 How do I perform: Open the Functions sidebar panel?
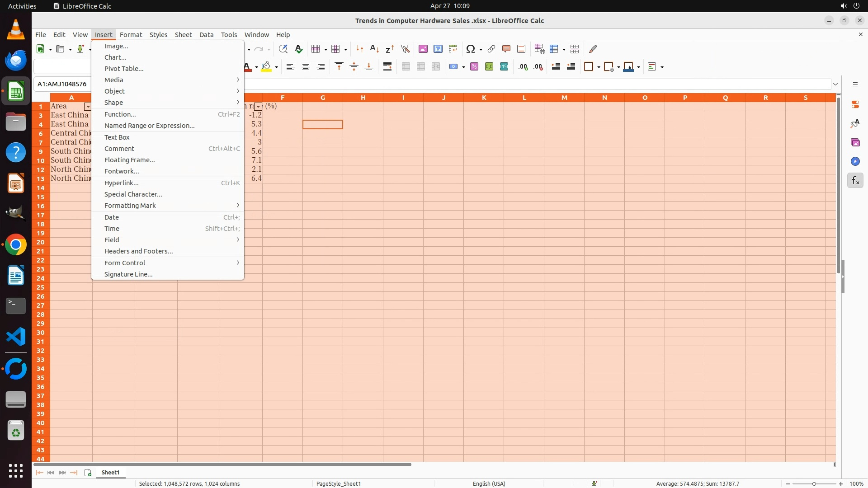tap(855, 181)
